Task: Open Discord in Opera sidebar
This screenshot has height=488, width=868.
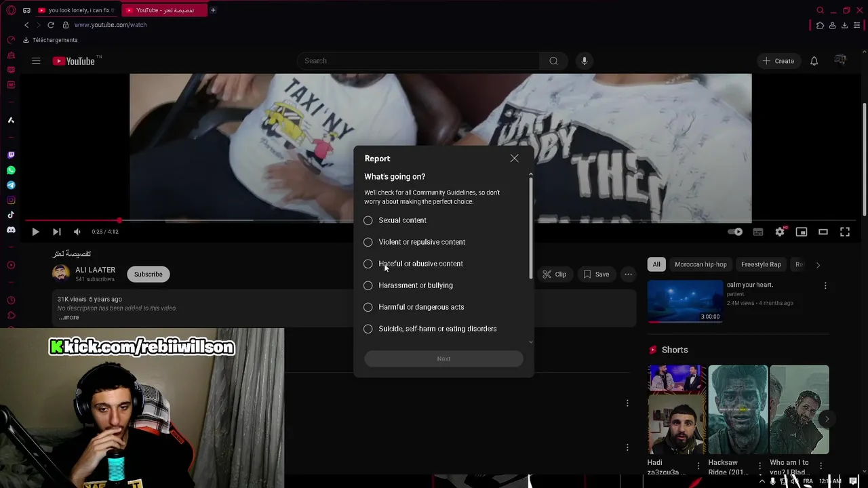Action: click(11, 230)
